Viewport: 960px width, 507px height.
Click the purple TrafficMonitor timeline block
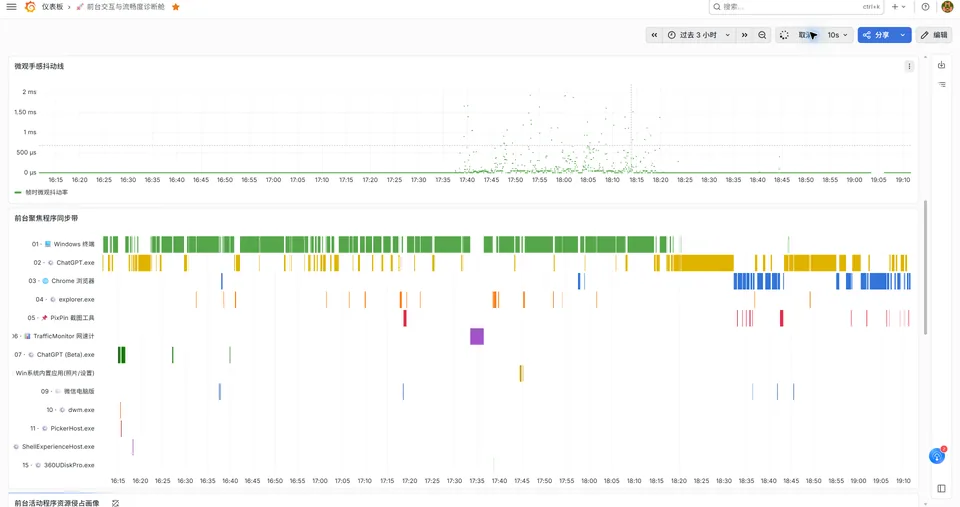point(477,336)
